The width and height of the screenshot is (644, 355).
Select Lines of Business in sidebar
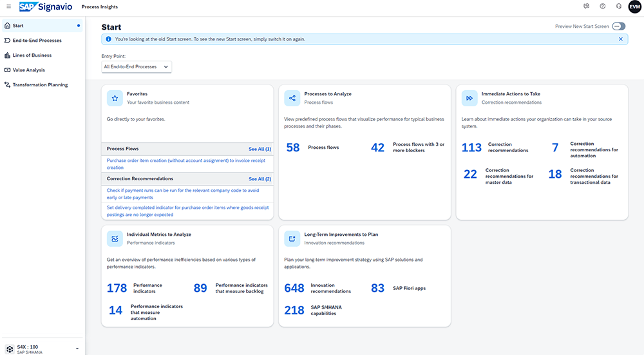pos(32,55)
